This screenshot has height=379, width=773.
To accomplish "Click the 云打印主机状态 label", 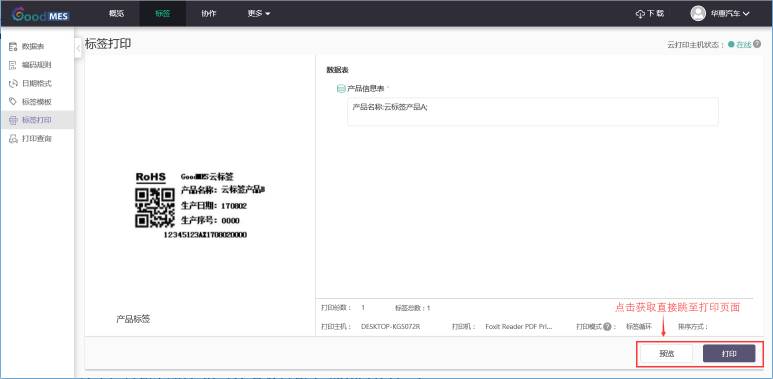I will coord(695,44).
